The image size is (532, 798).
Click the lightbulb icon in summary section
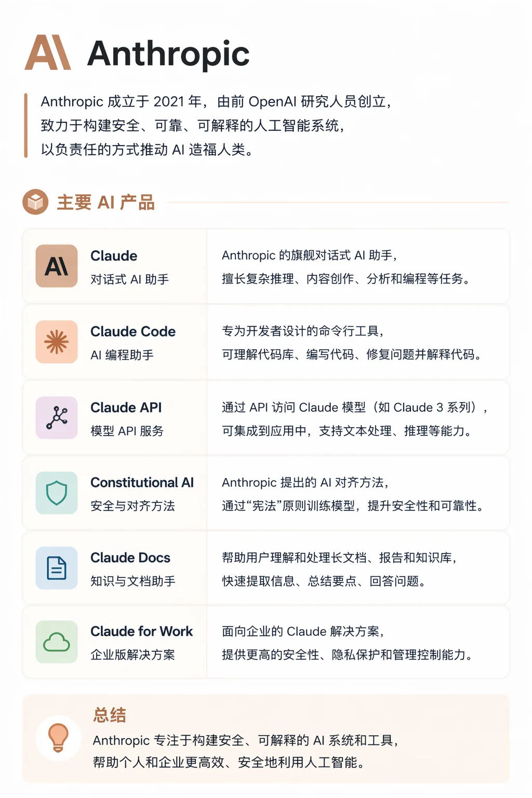[58, 738]
